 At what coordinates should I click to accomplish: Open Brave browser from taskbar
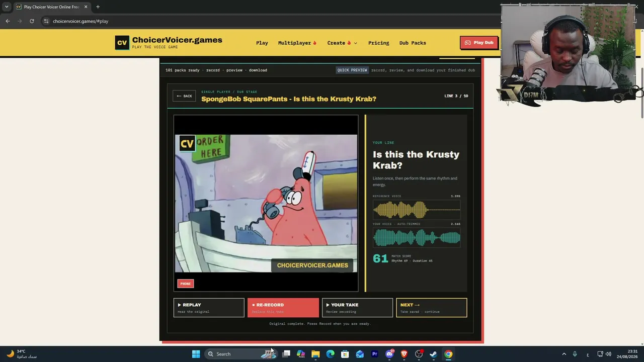point(404,354)
